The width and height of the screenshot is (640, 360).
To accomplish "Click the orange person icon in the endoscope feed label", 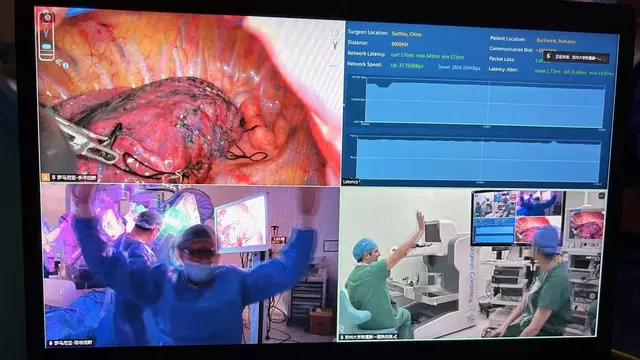I will (46, 177).
